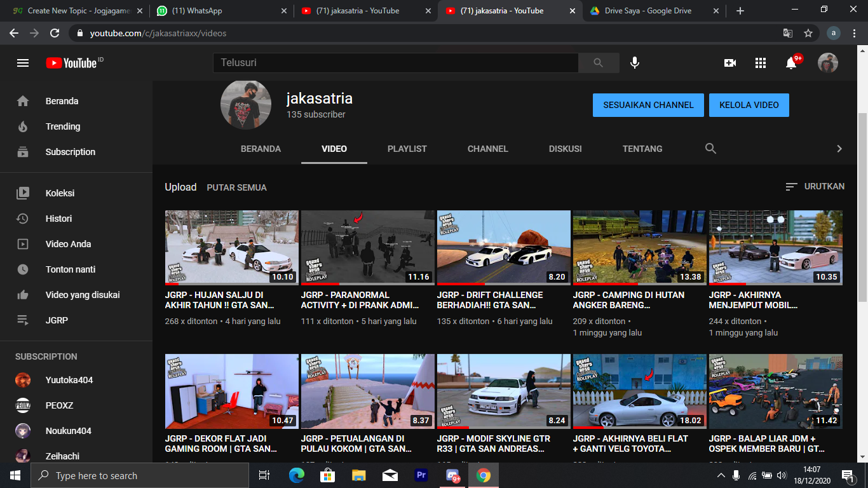Expand channel tabs with right chevron
This screenshot has height=488, width=868.
[x=839, y=149]
